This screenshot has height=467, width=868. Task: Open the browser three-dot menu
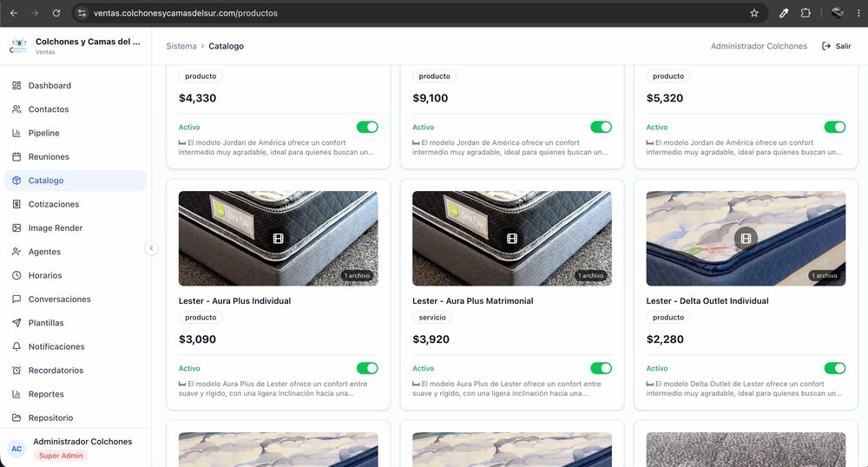click(x=858, y=13)
